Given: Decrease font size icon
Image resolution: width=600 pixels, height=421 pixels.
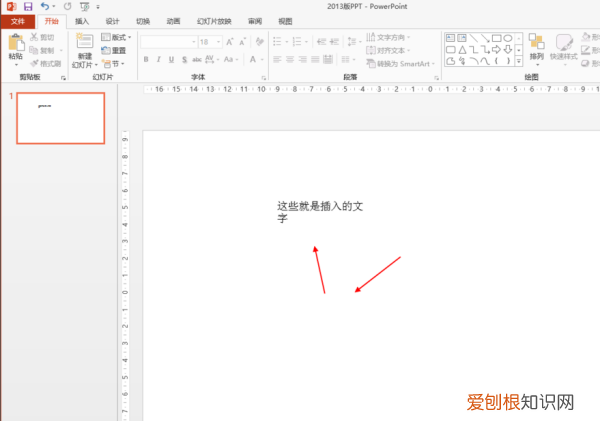Looking at the screenshot, I should (x=242, y=42).
